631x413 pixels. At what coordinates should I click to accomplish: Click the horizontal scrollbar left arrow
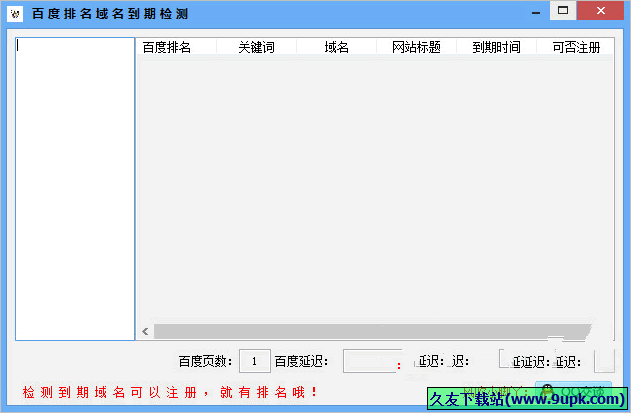pyautogui.click(x=145, y=331)
